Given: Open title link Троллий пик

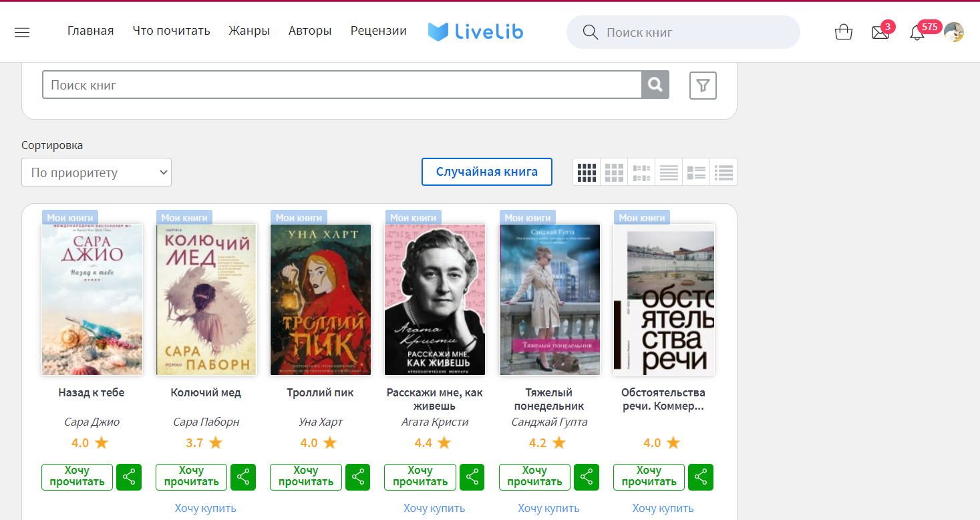Looking at the screenshot, I should 320,393.
